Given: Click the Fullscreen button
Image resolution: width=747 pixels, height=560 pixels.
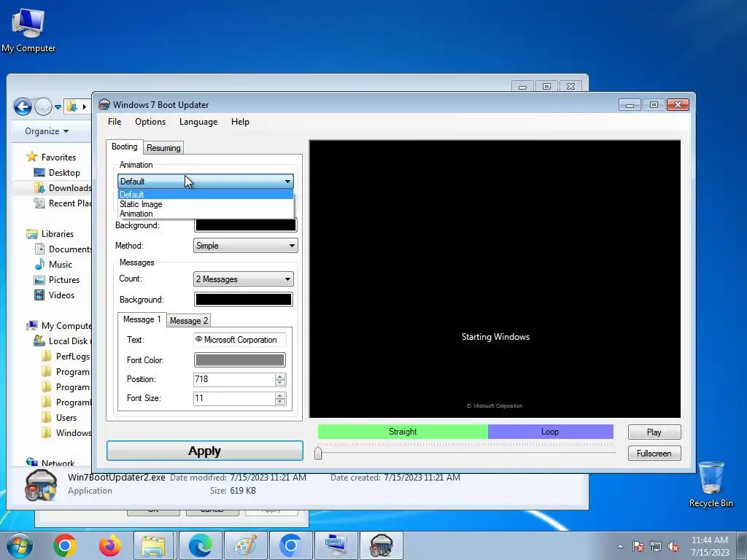Looking at the screenshot, I should (x=654, y=454).
